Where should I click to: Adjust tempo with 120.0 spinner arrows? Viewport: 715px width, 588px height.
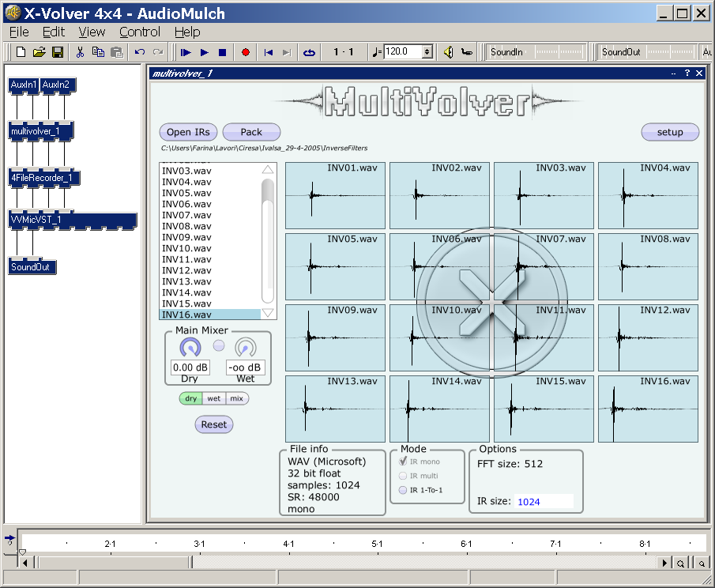(427, 51)
